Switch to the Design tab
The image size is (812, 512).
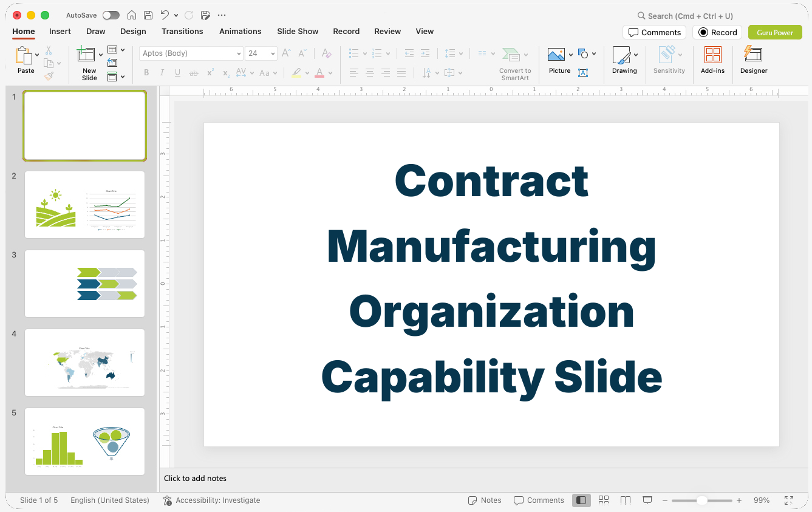pos(133,31)
